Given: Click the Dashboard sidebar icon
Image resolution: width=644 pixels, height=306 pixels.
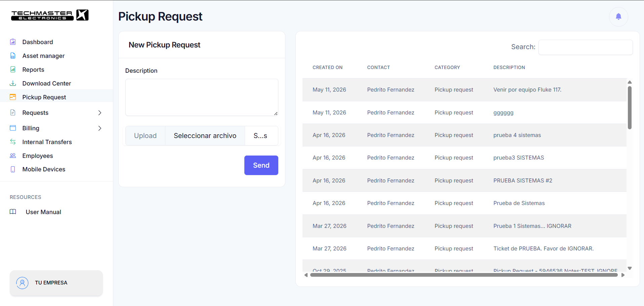Looking at the screenshot, I should 13,42.
